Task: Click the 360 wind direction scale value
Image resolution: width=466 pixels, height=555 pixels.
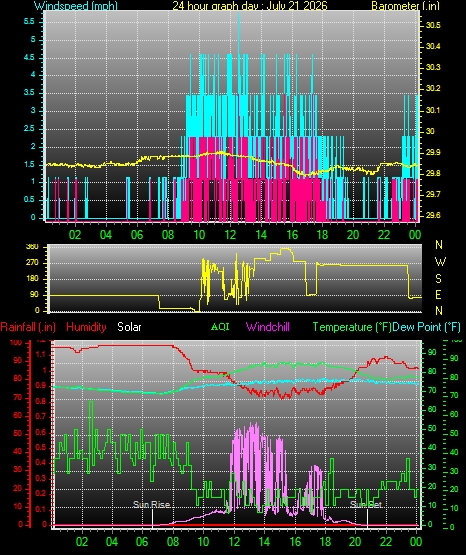Action: (x=32, y=247)
